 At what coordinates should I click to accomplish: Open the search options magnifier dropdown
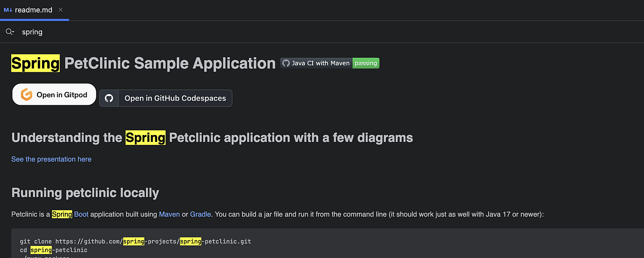[9, 32]
